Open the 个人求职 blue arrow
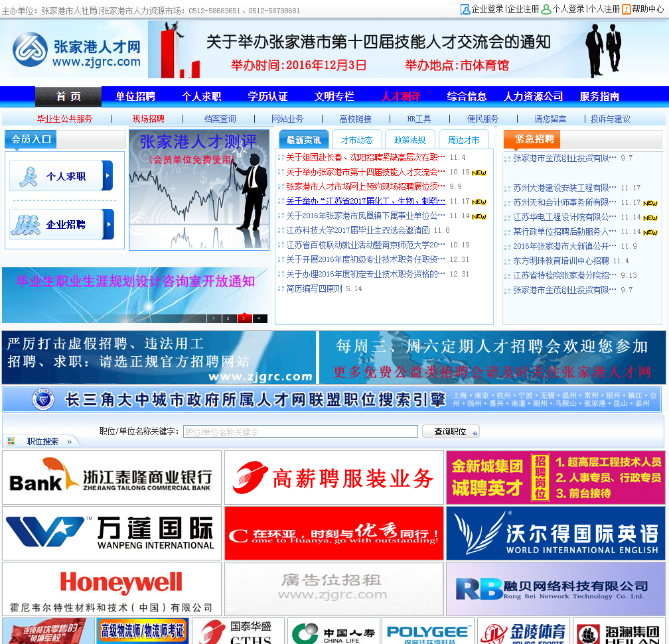Image resolution: width=669 pixels, height=644 pixels. (x=108, y=175)
